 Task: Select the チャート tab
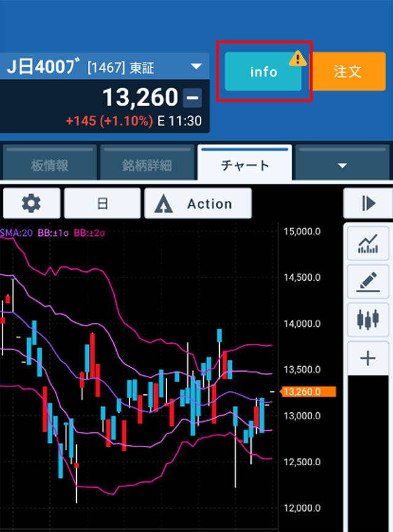coord(244,165)
